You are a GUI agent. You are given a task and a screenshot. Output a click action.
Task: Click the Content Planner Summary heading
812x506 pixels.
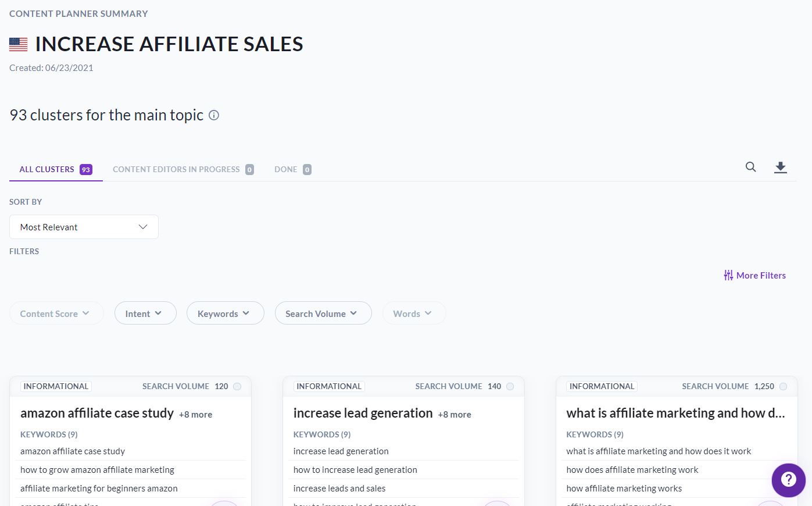[x=78, y=13]
